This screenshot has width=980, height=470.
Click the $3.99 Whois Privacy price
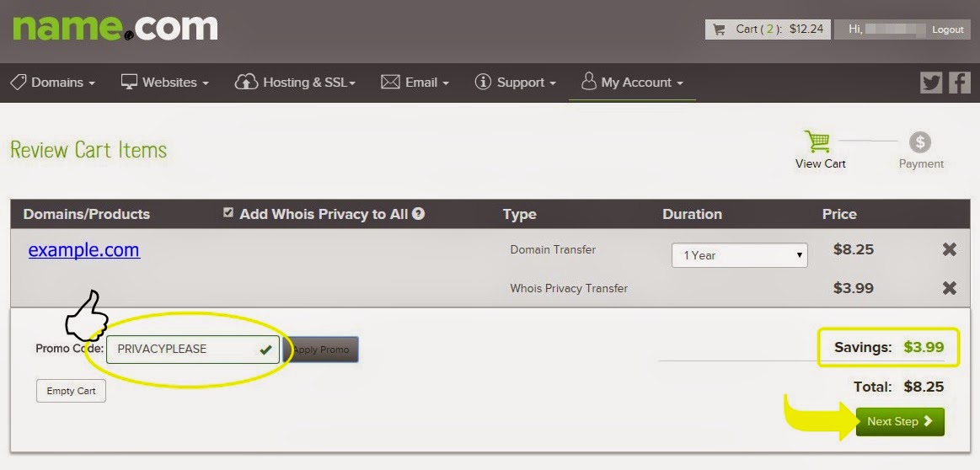(854, 289)
